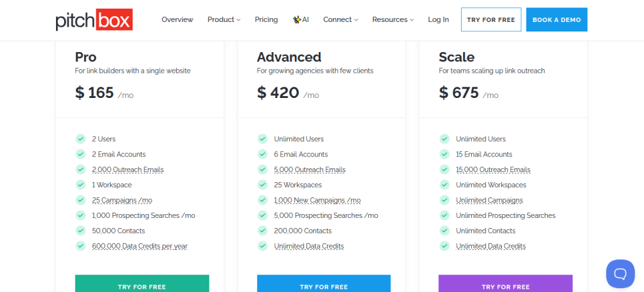
Task: Click the Pro plan heading
Action: (86, 57)
